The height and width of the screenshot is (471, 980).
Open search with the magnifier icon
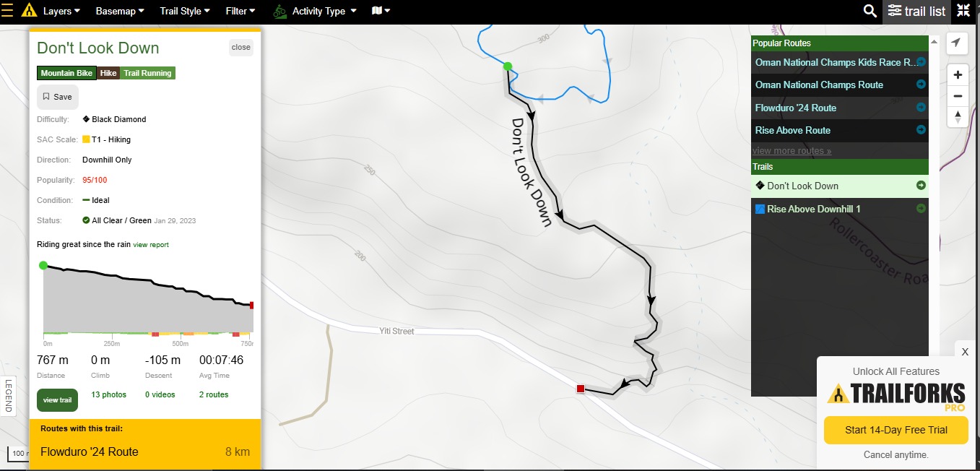coord(870,11)
